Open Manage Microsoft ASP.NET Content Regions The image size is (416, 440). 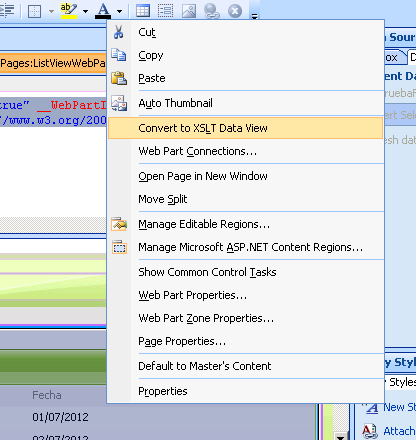pos(246,247)
